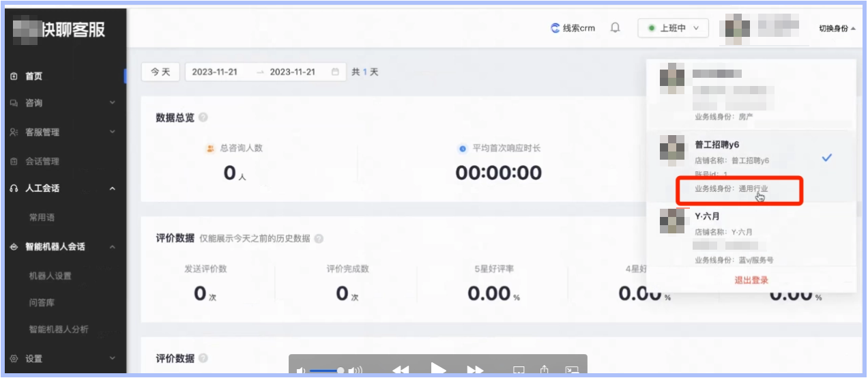
Task: Adjust the video player volume slider
Action: (328, 370)
